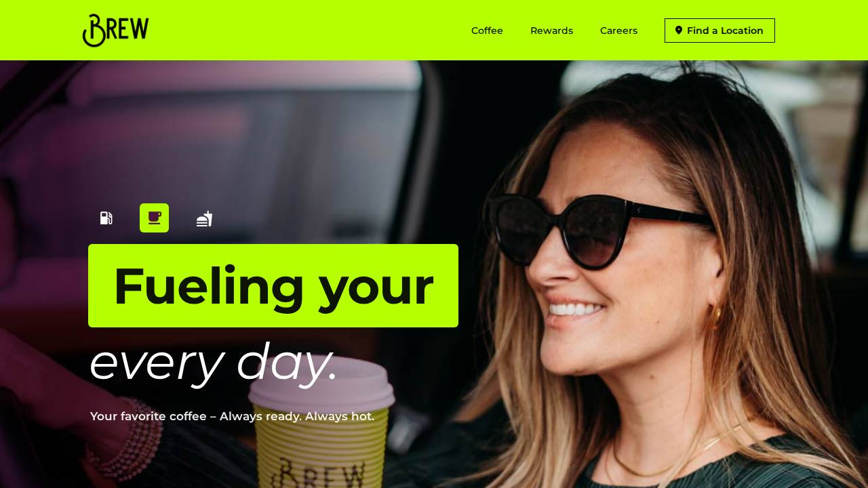Viewport: 868px width, 488px height.
Task: Open the Coffee menu item
Action: point(487,30)
